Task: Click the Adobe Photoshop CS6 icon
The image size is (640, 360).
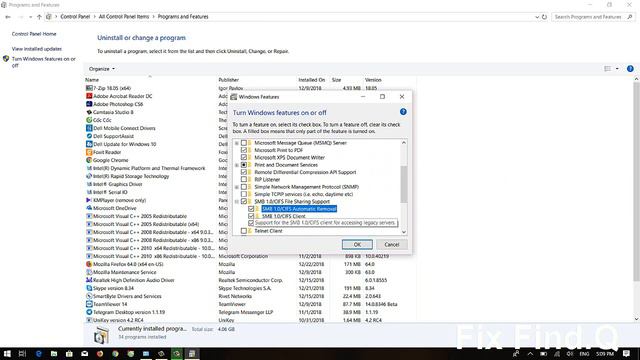Action: (x=89, y=104)
